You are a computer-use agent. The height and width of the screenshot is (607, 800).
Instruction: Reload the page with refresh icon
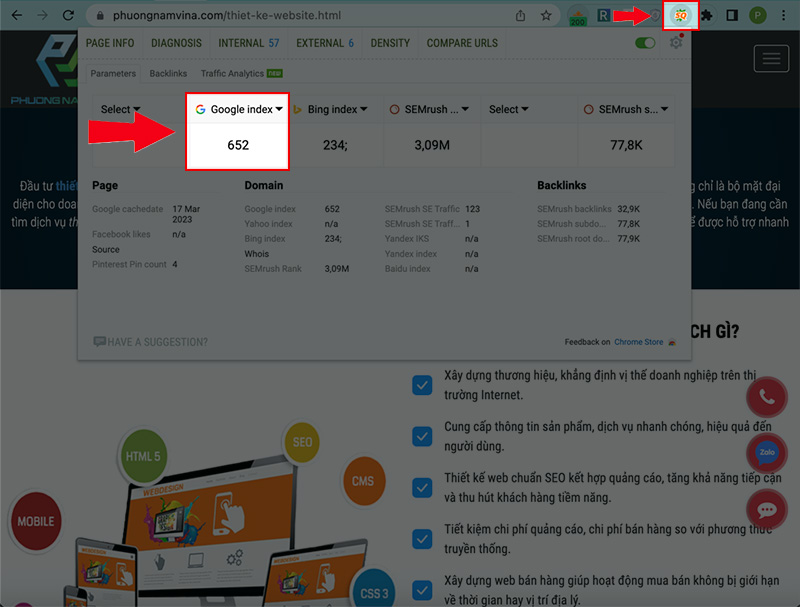pos(68,15)
